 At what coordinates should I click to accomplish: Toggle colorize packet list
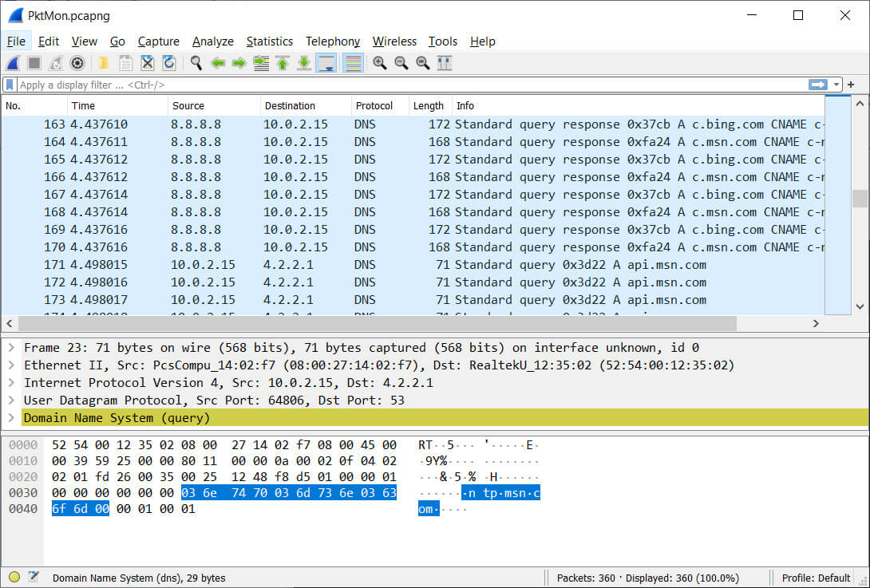coord(353,62)
